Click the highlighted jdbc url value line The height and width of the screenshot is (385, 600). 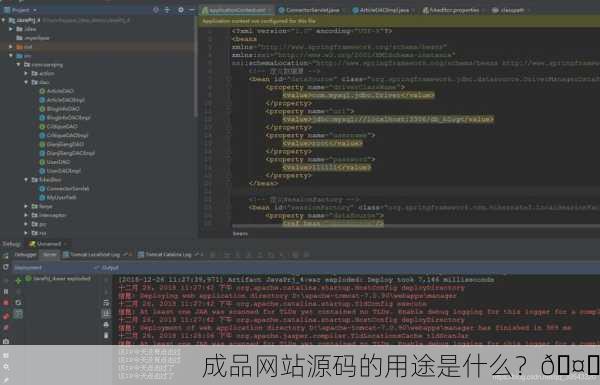388,119
